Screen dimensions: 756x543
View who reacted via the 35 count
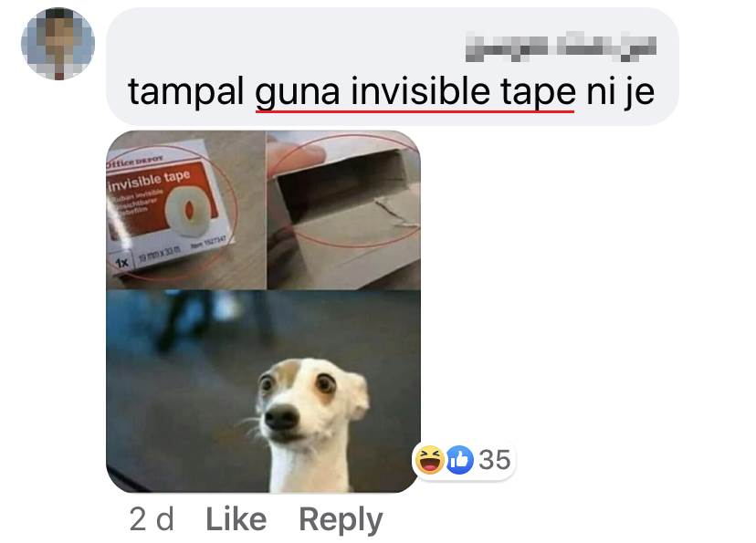(495, 460)
